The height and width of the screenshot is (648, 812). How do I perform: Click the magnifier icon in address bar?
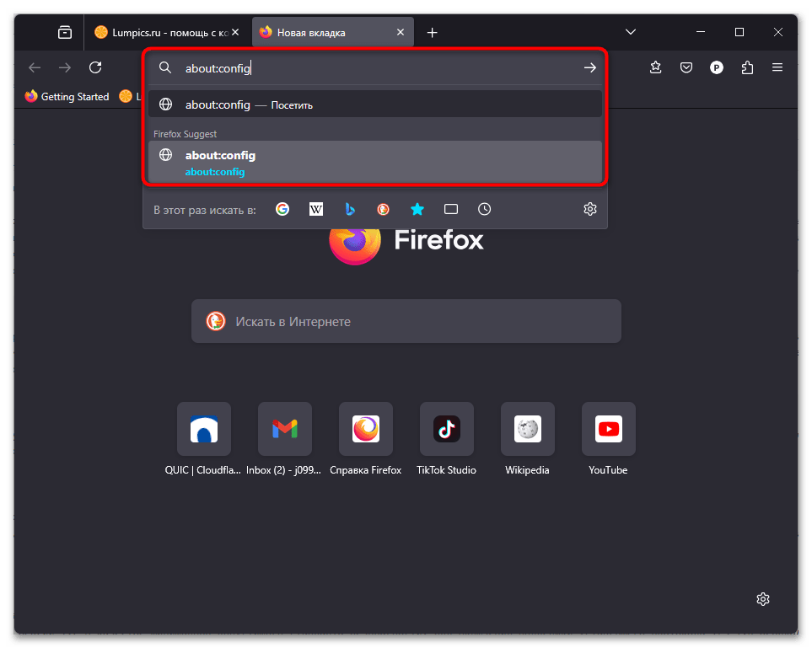(165, 67)
